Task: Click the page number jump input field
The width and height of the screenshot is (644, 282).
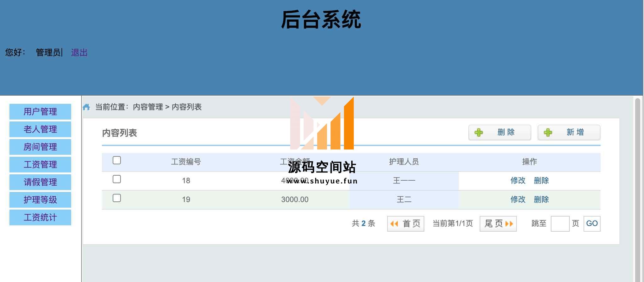Action: click(560, 224)
